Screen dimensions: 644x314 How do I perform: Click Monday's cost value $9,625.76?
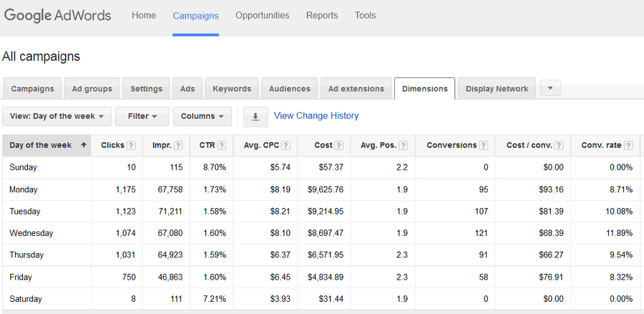(x=326, y=190)
